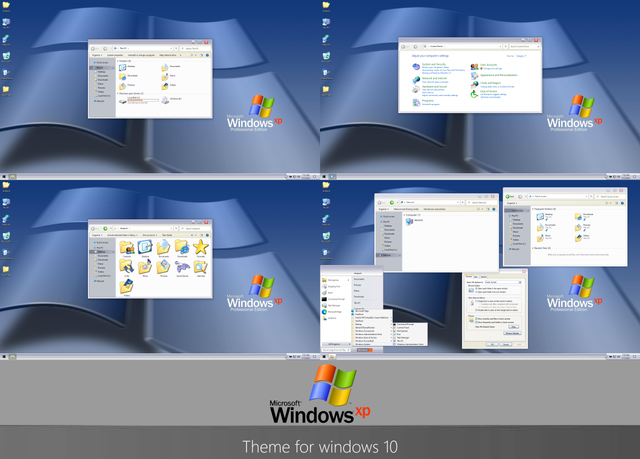Image resolution: width=640 pixels, height=459 pixels.
Task: Open Desktop folder in This PC window
Action: [122, 68]
